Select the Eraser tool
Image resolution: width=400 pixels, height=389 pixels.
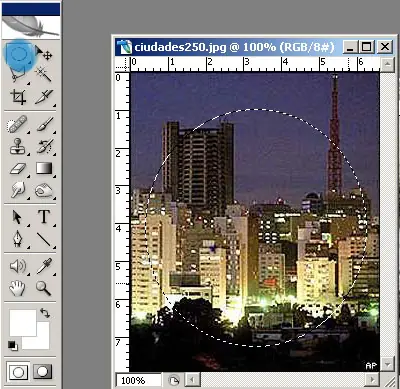click(x=17, y=169)
